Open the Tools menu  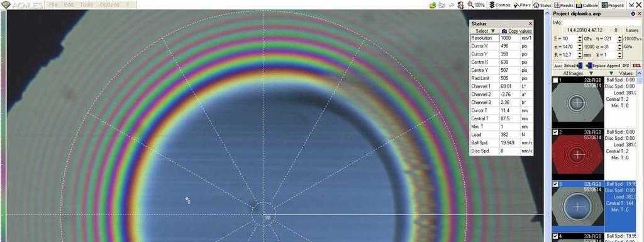click(86, 4)
